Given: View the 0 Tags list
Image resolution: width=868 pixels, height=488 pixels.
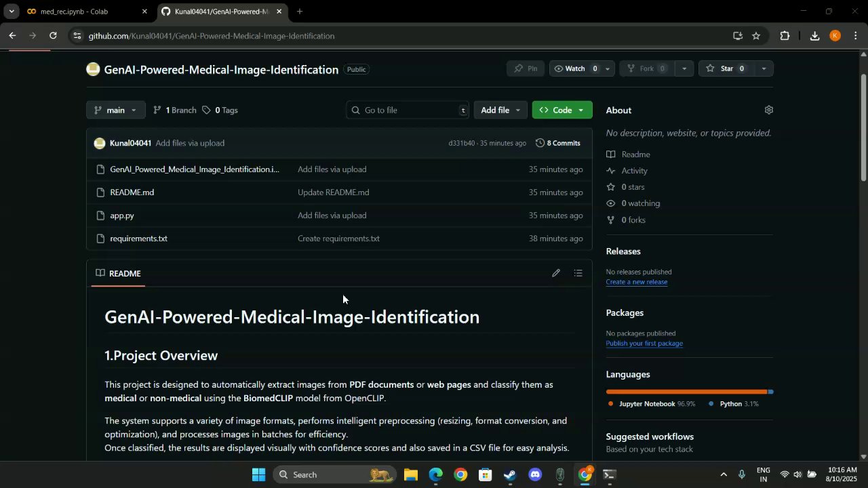Looking at the screenshot, I should 220,110.
